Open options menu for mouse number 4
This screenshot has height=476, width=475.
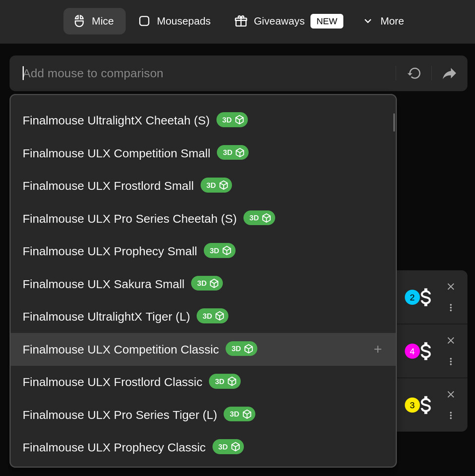pyautogui.click(x=451, y=361)
